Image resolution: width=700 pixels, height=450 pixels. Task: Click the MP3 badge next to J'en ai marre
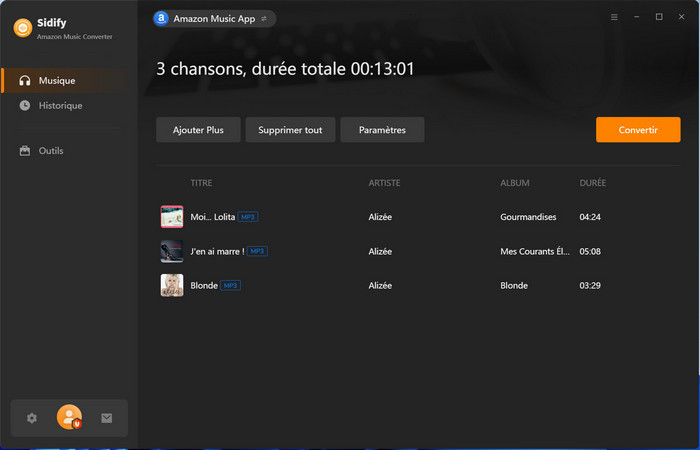tap(257, 251)
